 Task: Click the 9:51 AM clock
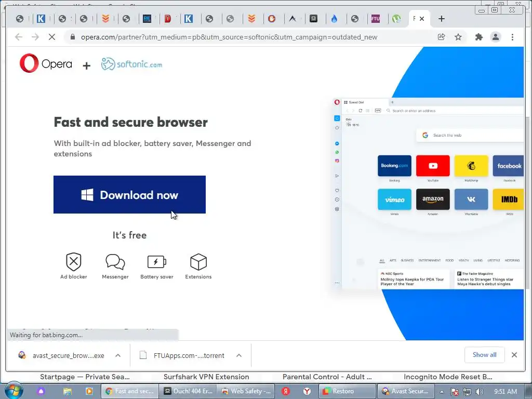[x=505, y=392]
